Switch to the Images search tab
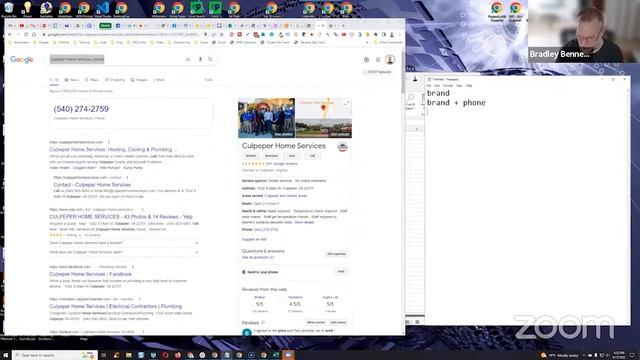 139,80
